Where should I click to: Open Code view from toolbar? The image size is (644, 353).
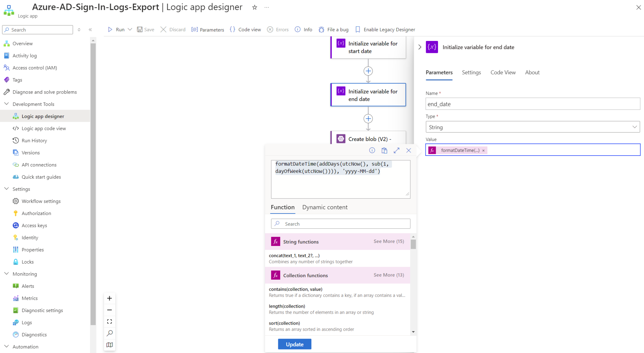pos(245,30)
